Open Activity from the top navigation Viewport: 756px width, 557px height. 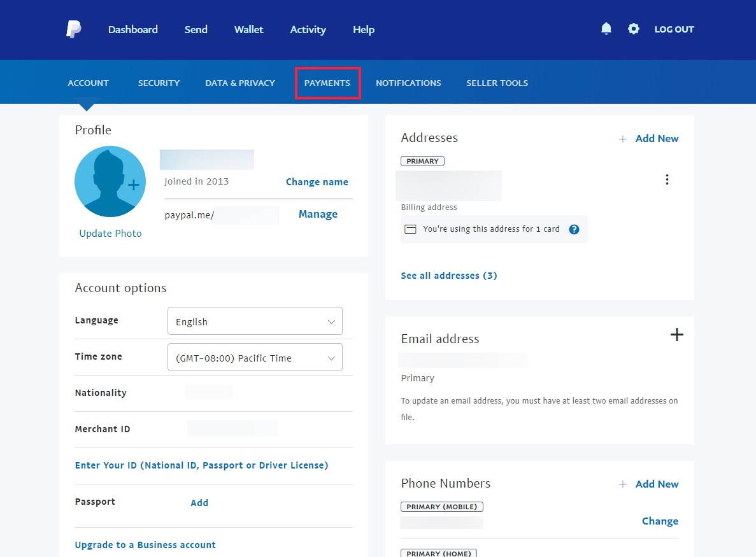click(x=308, y=29)
